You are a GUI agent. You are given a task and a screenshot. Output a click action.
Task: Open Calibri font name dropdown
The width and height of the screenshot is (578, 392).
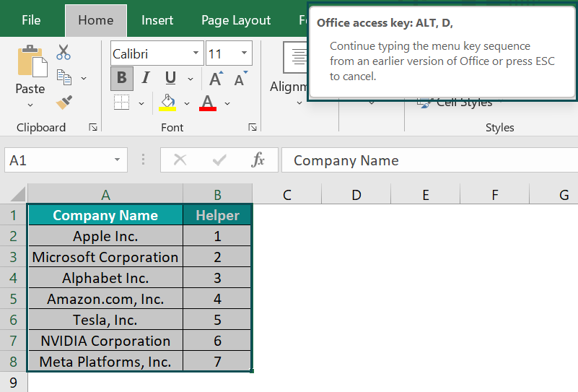pos(196,53)
